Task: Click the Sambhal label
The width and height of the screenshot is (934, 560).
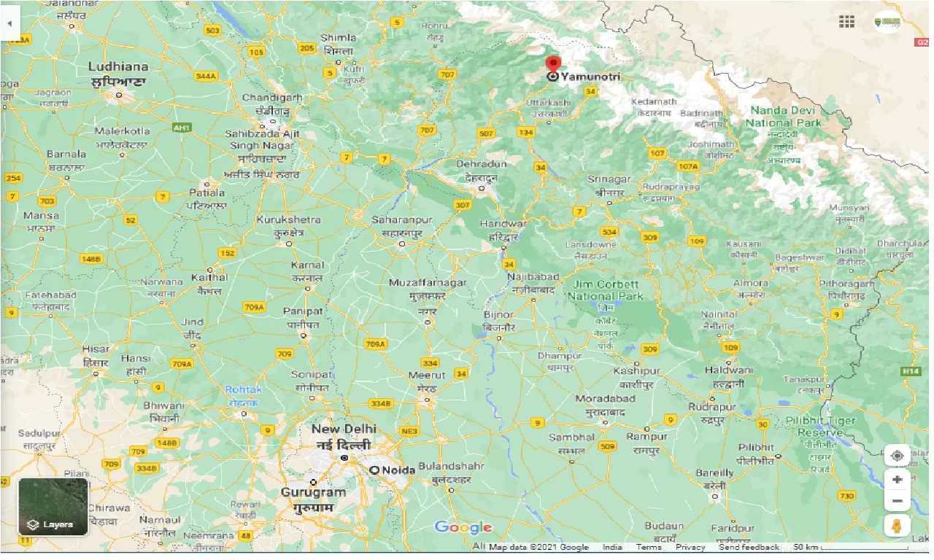Action: point(571,443)
